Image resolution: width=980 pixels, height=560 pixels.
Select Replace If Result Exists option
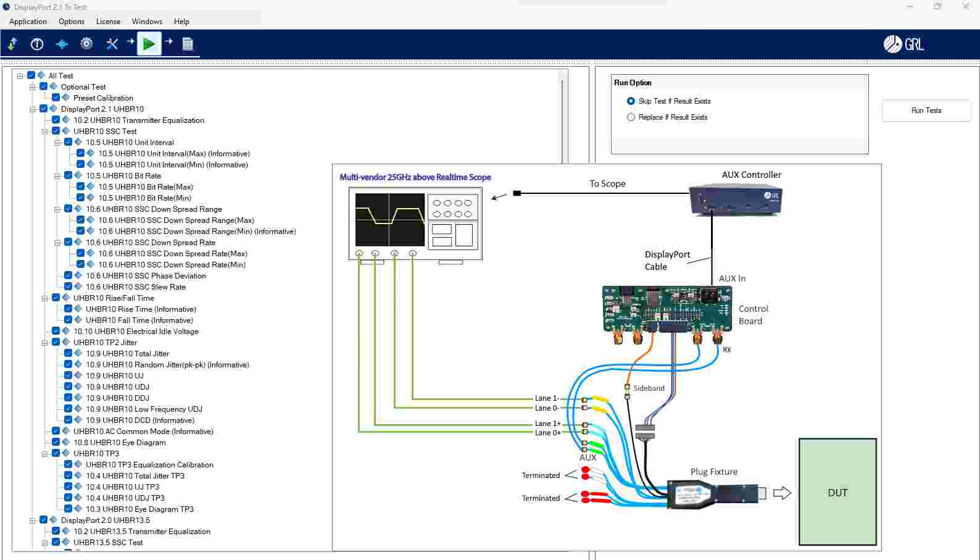(x=631, y=117)
